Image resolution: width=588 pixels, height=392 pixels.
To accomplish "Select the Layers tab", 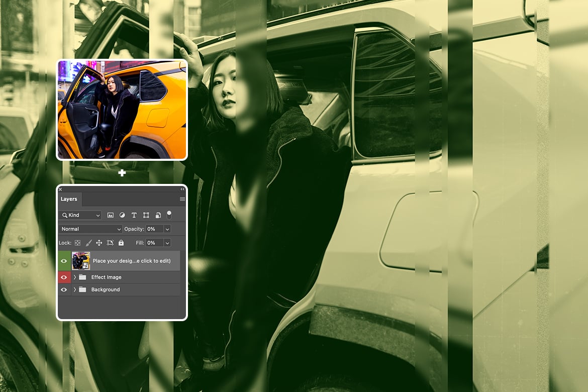I will tap(69, 199).
